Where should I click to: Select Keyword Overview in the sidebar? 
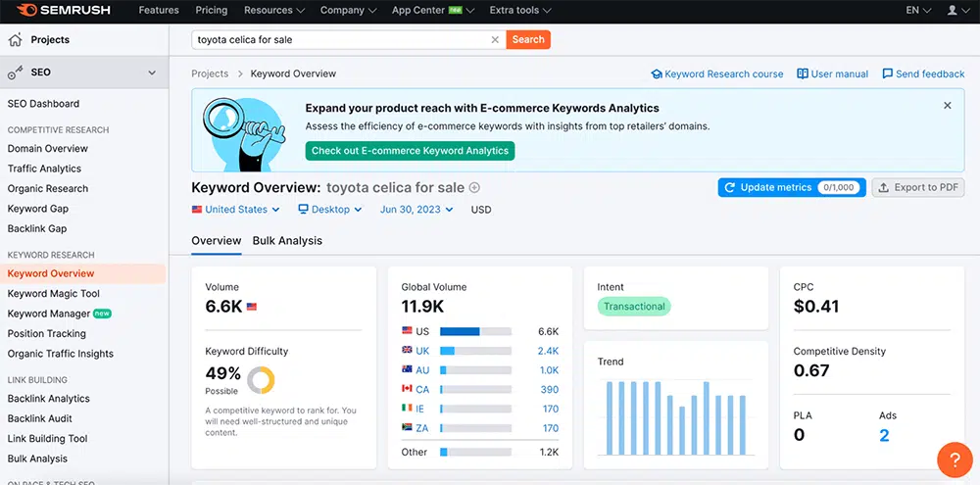(x=82, y=273)
